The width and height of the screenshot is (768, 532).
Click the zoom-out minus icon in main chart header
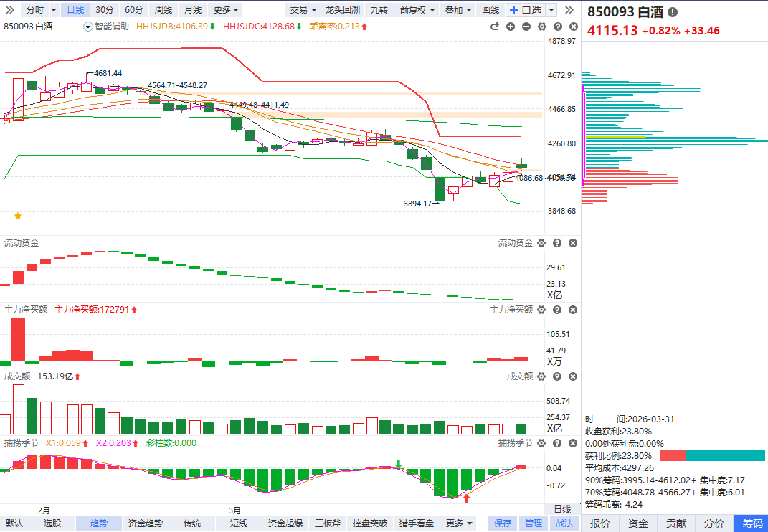click(526, 27)
